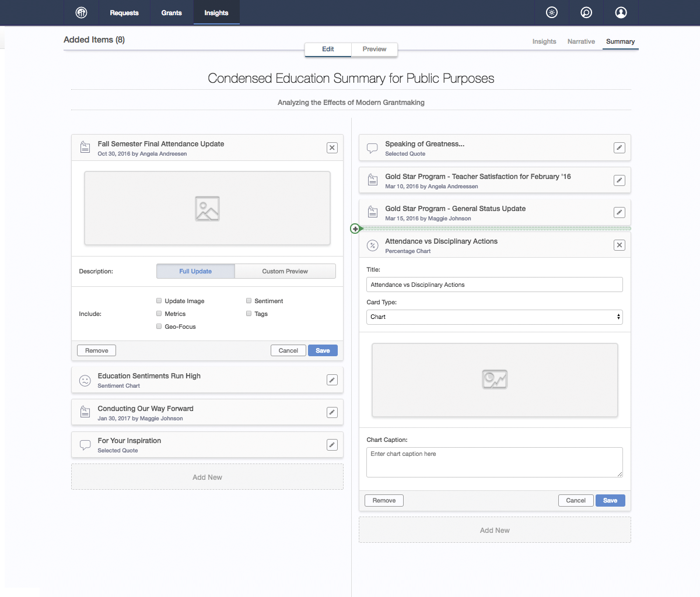Open the settings gear icon in header
The image size is (700, 597).
552,13
